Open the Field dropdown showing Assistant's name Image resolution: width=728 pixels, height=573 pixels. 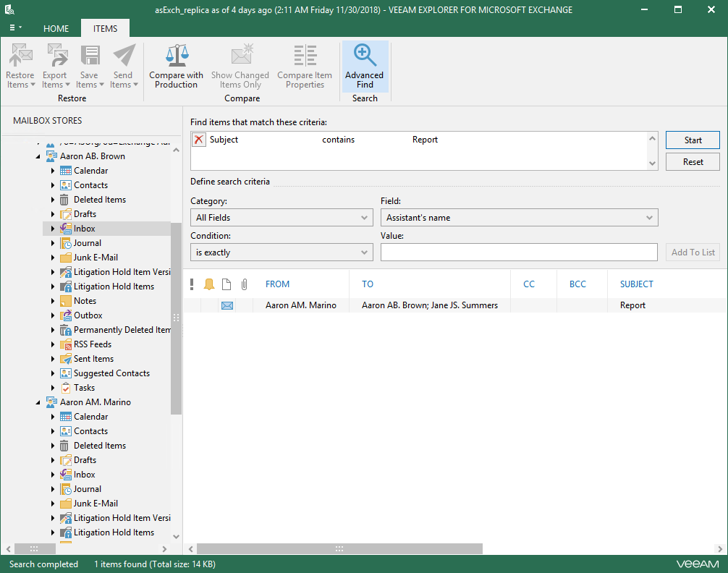(x=519, y=217)
